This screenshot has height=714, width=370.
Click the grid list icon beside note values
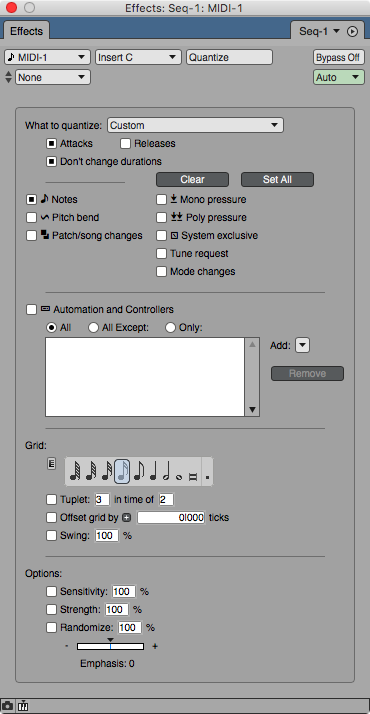coord(51,464)
